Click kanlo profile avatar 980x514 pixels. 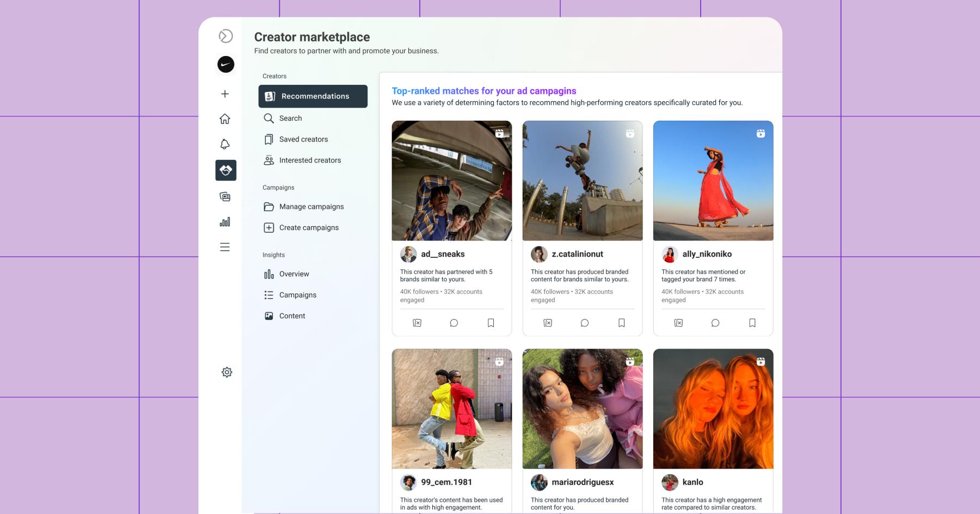pyautogui.click(x=670, y=482)
